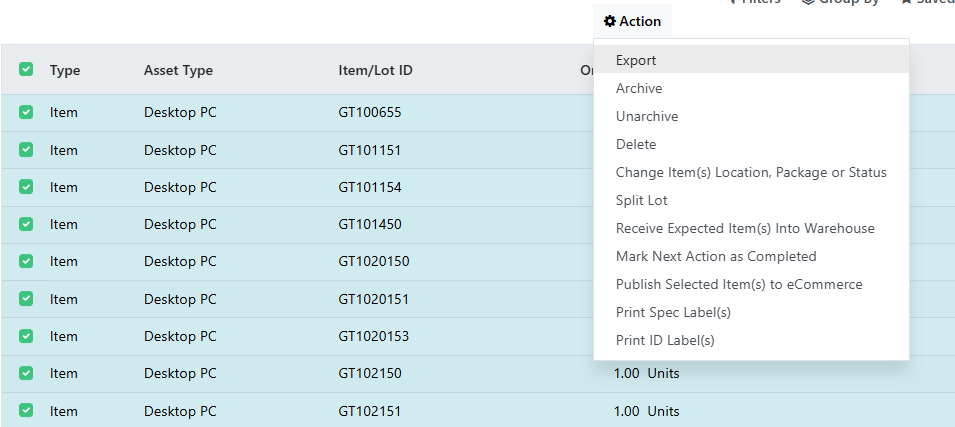Image resolution: width=955 pixels, height=427 pixels.
Task: Select Print Spec Label(s)
Action: (x=673, y=312)
